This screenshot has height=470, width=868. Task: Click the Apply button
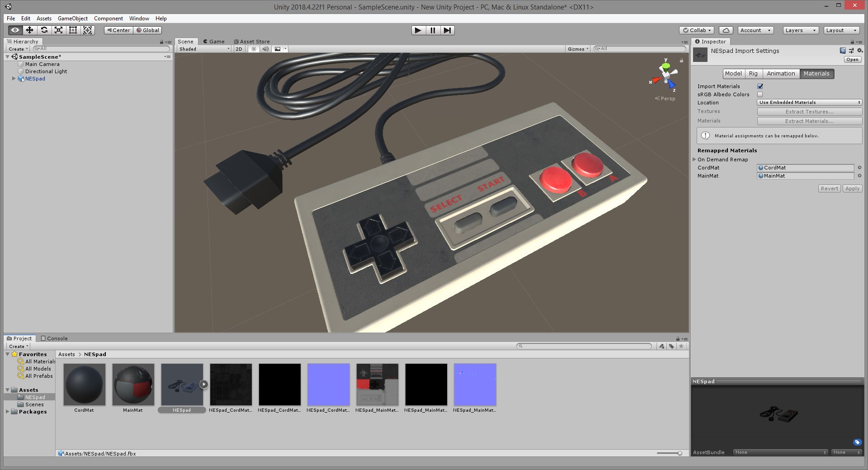pos(852,188)
